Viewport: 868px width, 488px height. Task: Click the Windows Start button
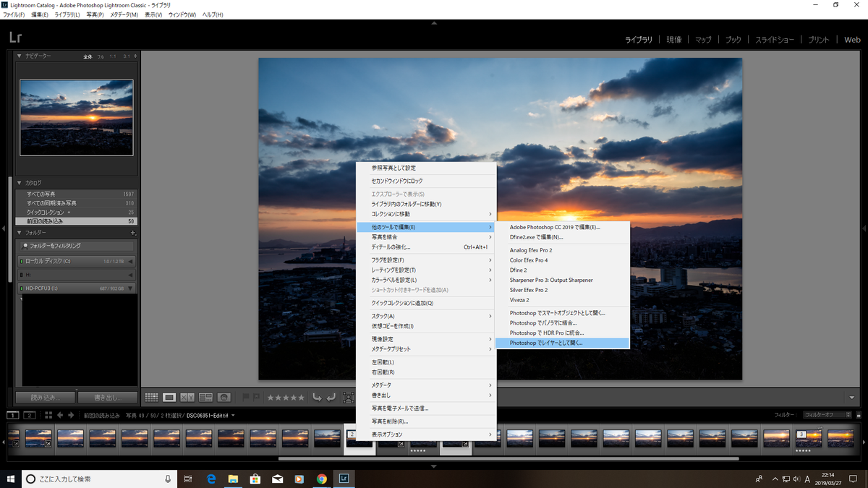click(11, 479)
